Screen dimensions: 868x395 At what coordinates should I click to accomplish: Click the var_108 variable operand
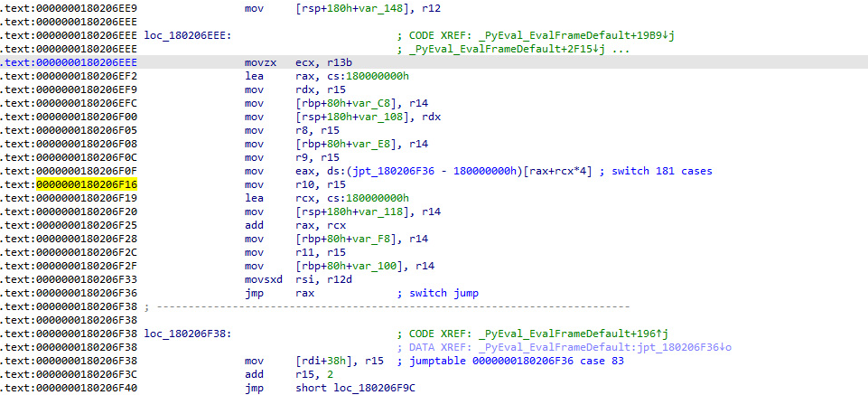(369, 117)
